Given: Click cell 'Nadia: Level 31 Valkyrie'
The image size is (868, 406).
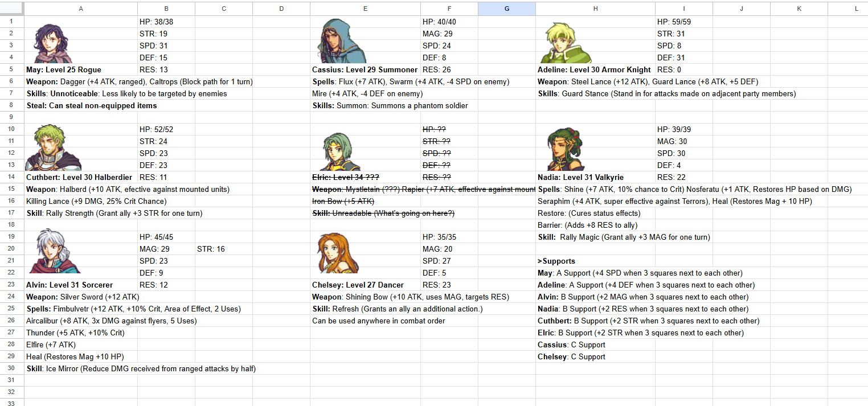Looking at the screenshot, I should [x=595, y=177].
